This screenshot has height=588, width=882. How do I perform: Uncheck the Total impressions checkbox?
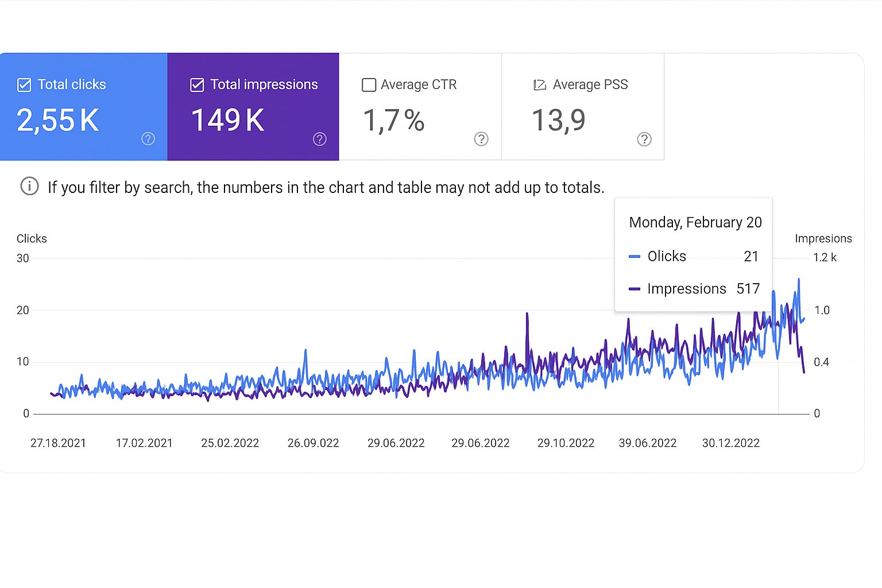click(197, 85)
